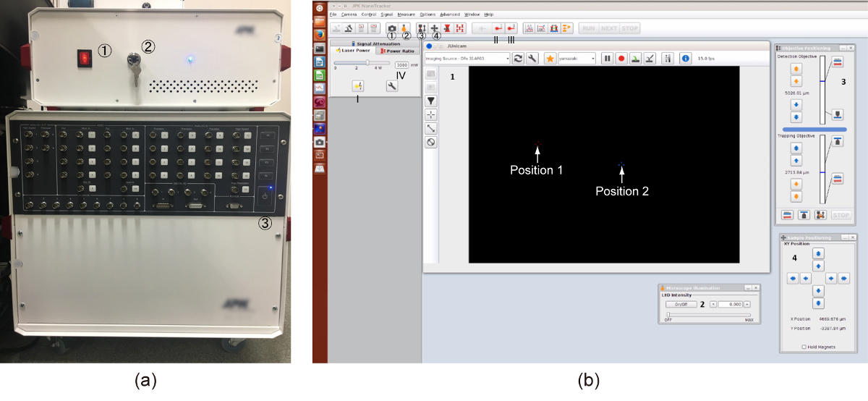The height and width of the screenshot is (401, 868).
Task: Move sample right fast with double right arrow
Action: tap(843, 278)
